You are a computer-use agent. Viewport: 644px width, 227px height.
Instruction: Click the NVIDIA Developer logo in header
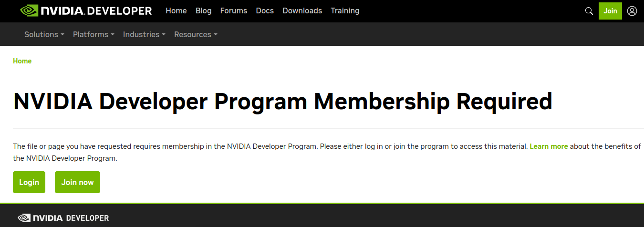click(86, 10)
